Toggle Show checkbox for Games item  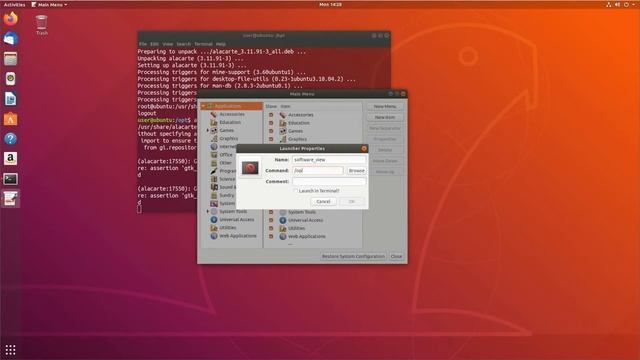(271, 131)
